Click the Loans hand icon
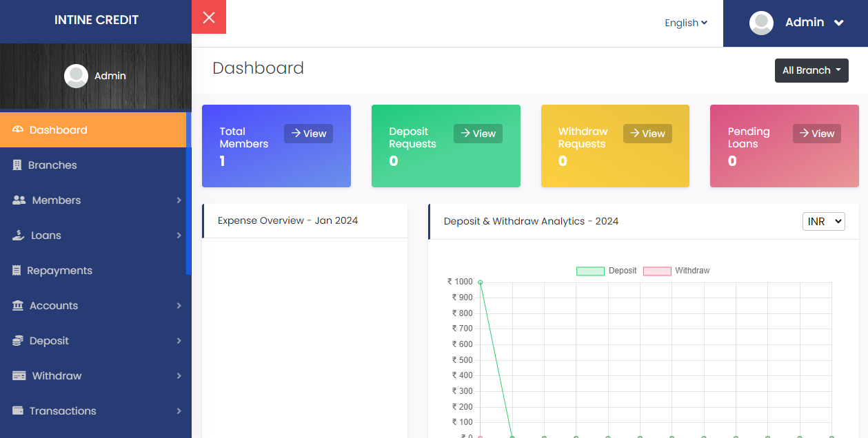This screenshot has width=868, height=438. pyautogui.click(x=19, y=236)
